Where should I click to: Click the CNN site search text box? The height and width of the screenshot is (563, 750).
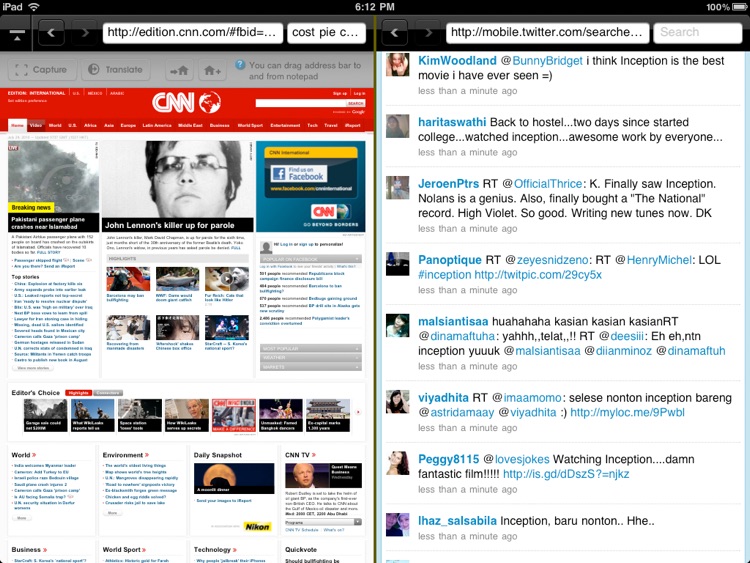click(x=300, y=103)
